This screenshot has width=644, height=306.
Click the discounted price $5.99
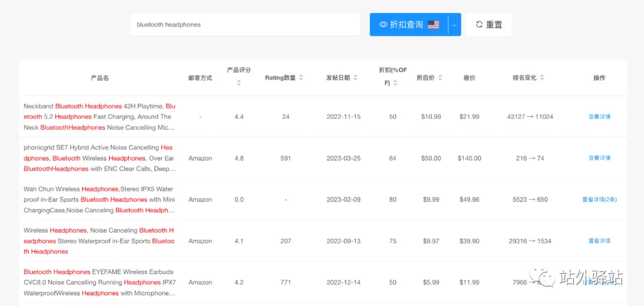click(x=431, y=283)
